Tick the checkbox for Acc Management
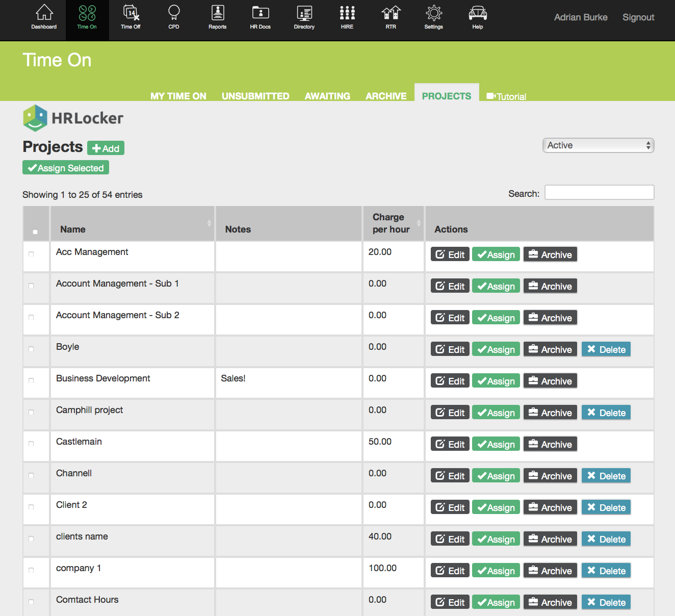This screenshot has height=616, width=675. (x=31, y=254)
